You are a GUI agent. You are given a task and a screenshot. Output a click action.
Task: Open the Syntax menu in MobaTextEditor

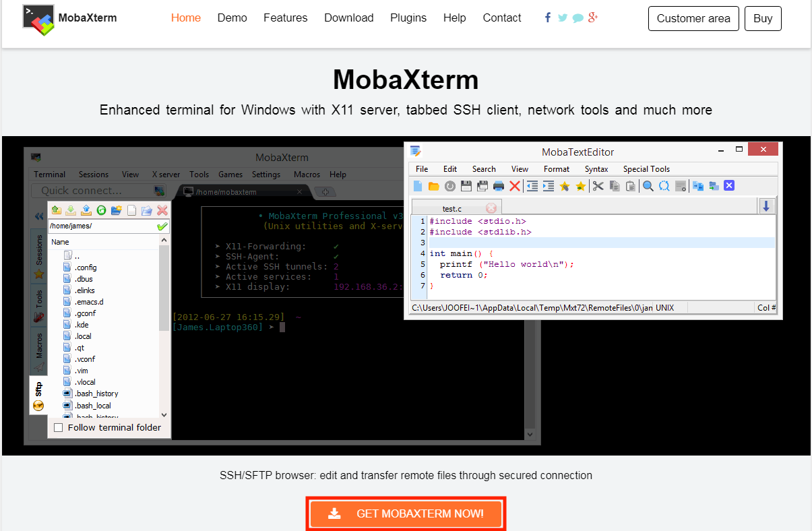point(596,169)
